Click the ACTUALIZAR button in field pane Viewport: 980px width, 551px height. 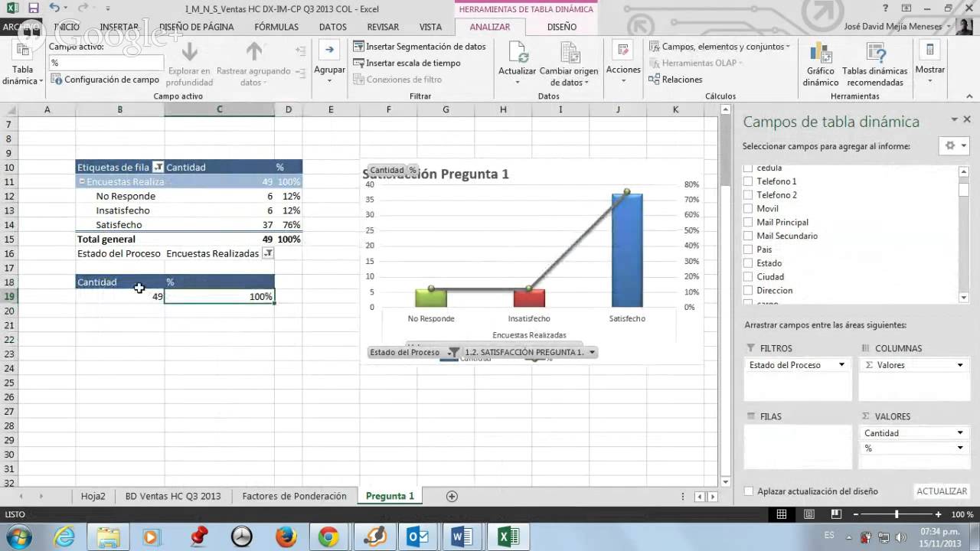pyautogui.click(x=942, y=491)
